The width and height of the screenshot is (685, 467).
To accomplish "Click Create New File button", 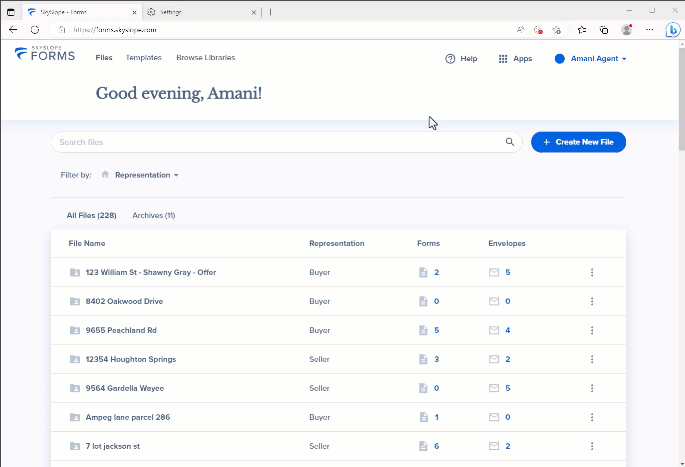I will click(578, 142).
